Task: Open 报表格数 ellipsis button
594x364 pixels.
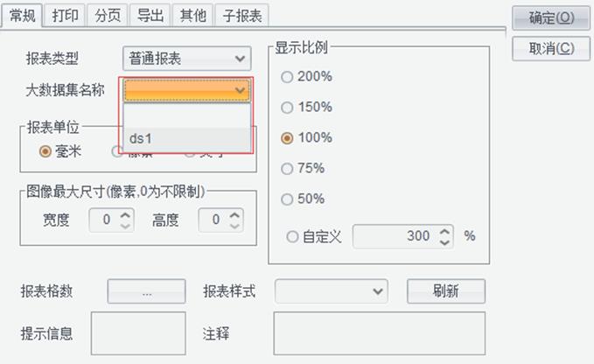Action: 147,291
